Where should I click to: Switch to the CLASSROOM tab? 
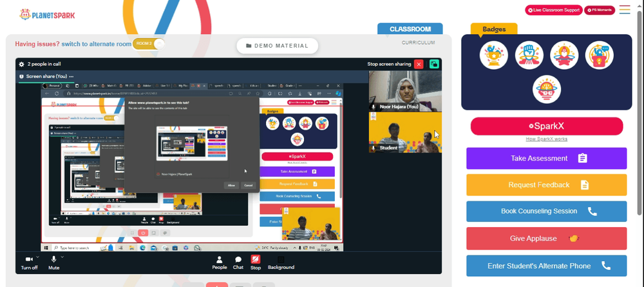click(x=410, y=29)
